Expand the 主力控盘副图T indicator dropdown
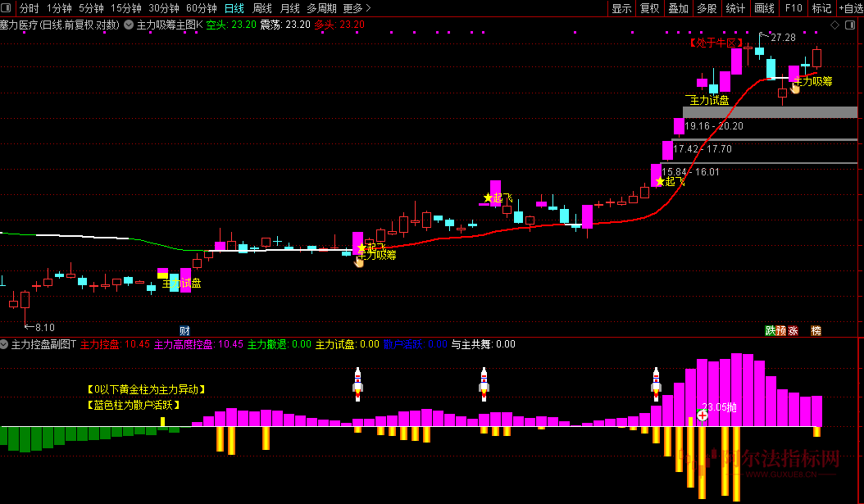Viewport: 864px width, 504px height. pyautogui.click(x=5, y=344)
